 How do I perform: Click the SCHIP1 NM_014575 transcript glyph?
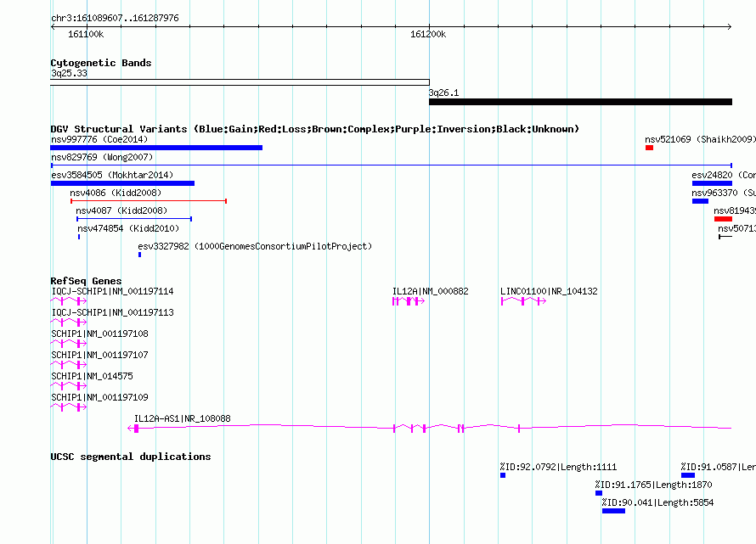pyautogui.click(x=69, y=386)
